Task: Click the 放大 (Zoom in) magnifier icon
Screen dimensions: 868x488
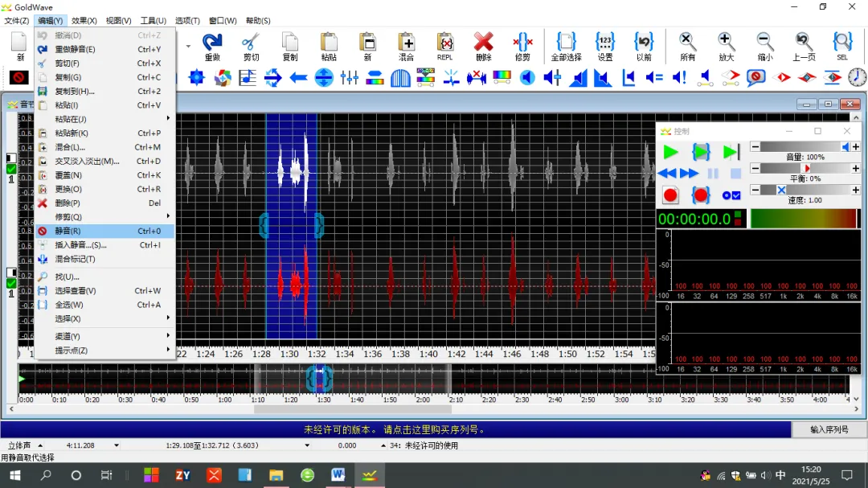Action: pos(726,43)
